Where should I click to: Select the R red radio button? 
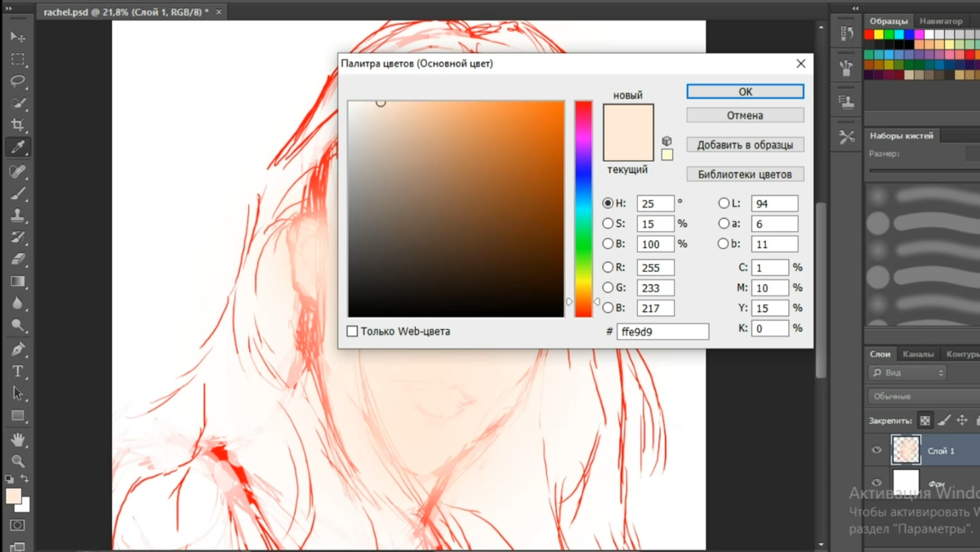tap(608, 267)
